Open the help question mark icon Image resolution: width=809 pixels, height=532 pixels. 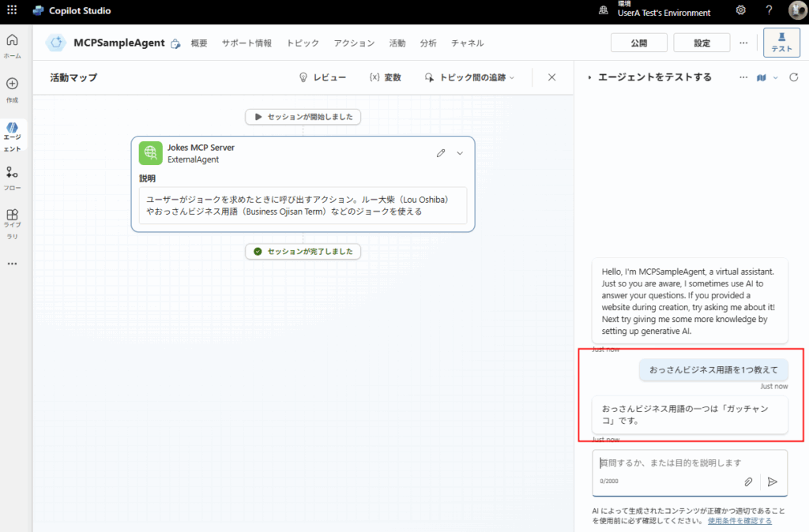pyautogui.click(x=769, y=9)
